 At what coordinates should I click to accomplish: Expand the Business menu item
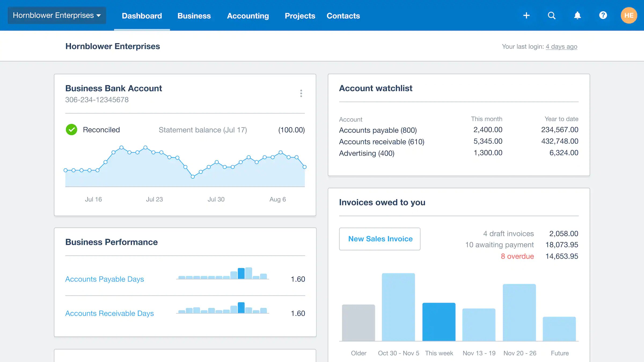[194, 16]
